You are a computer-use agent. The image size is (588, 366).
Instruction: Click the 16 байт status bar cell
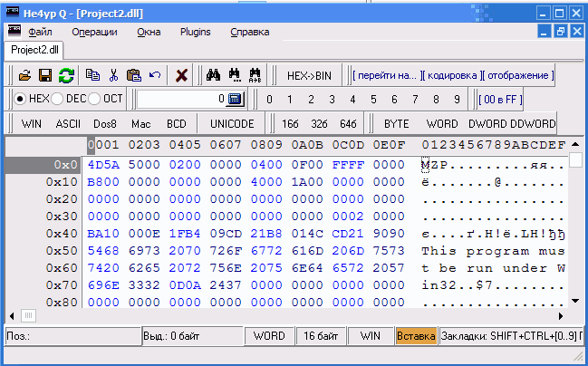click(321, 336)
